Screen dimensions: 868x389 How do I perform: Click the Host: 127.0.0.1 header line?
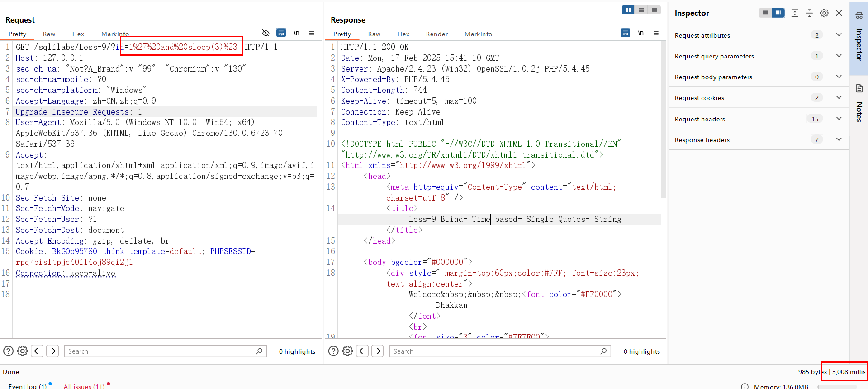(x=49, y=58)
